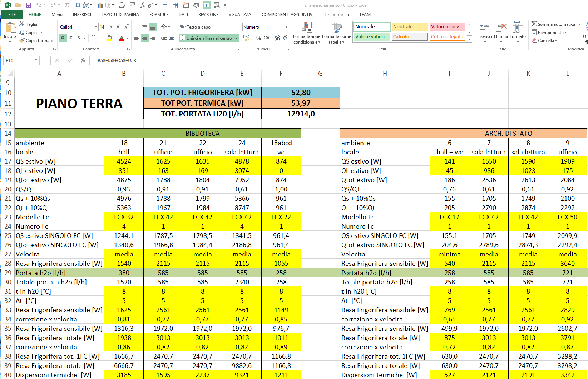Increase decimal places
The width and height of the screenshot is (588, 379).
point(277,38)
